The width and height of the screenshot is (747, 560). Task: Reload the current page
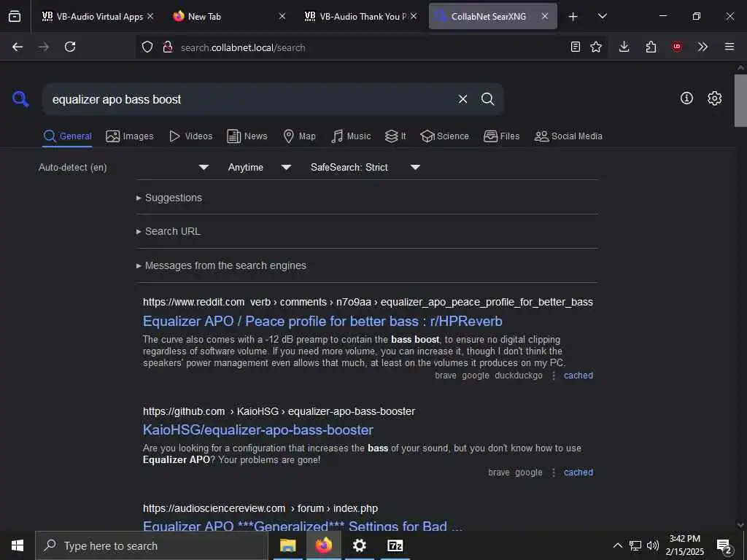point(70,47)
